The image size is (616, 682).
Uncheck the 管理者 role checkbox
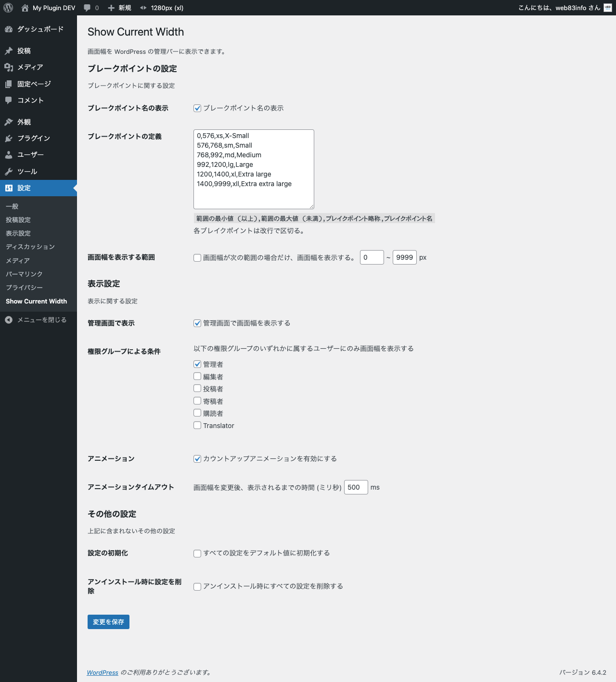(197, 364)
